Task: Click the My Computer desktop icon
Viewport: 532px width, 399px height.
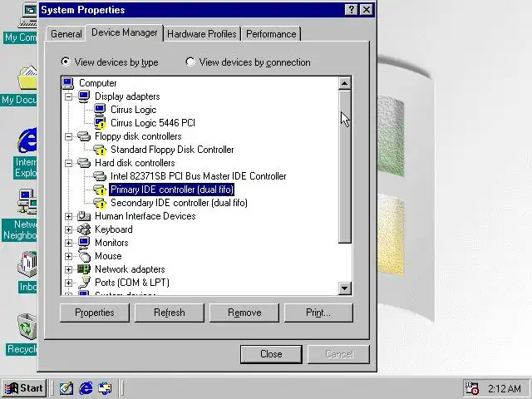Action: [27, 15]
